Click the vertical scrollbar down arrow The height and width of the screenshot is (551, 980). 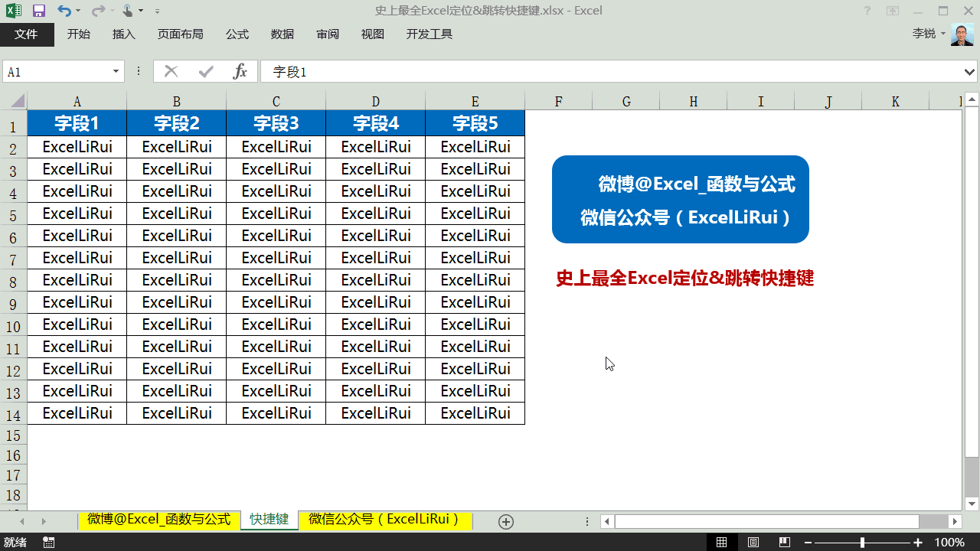pos(972,503)
